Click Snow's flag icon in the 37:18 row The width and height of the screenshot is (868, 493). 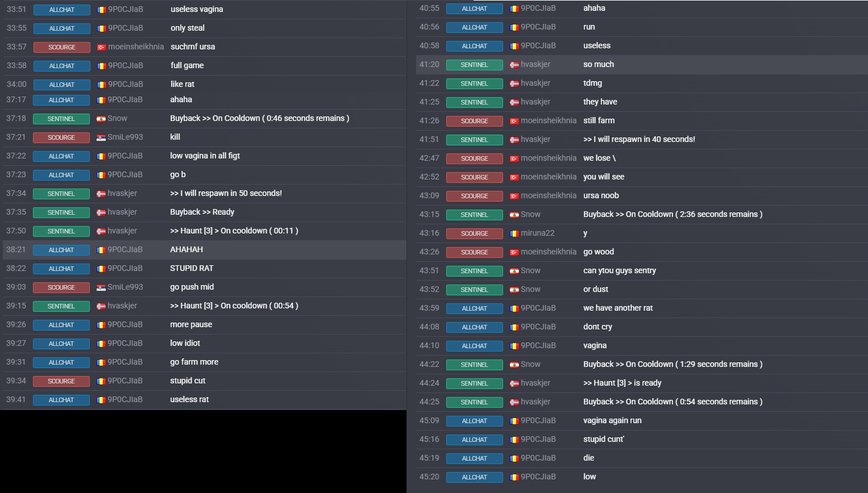101,119
